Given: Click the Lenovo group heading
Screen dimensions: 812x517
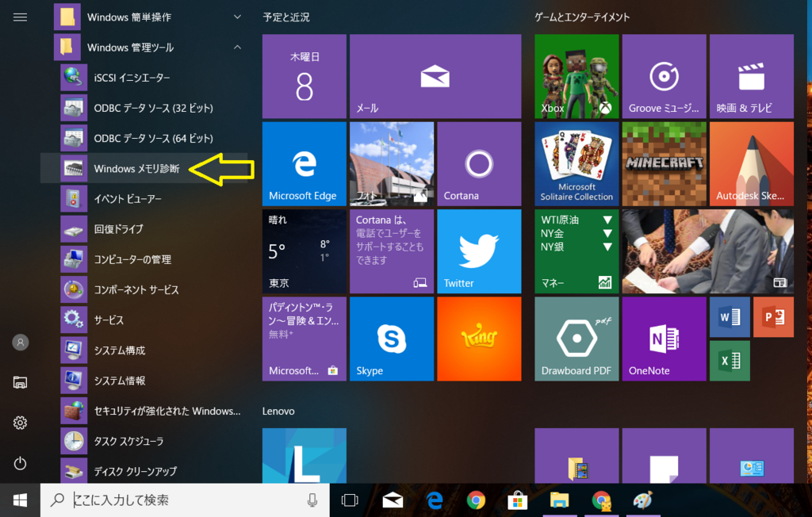Looking at the screenshot, I should pyautogui.click(x=278, y=412).
